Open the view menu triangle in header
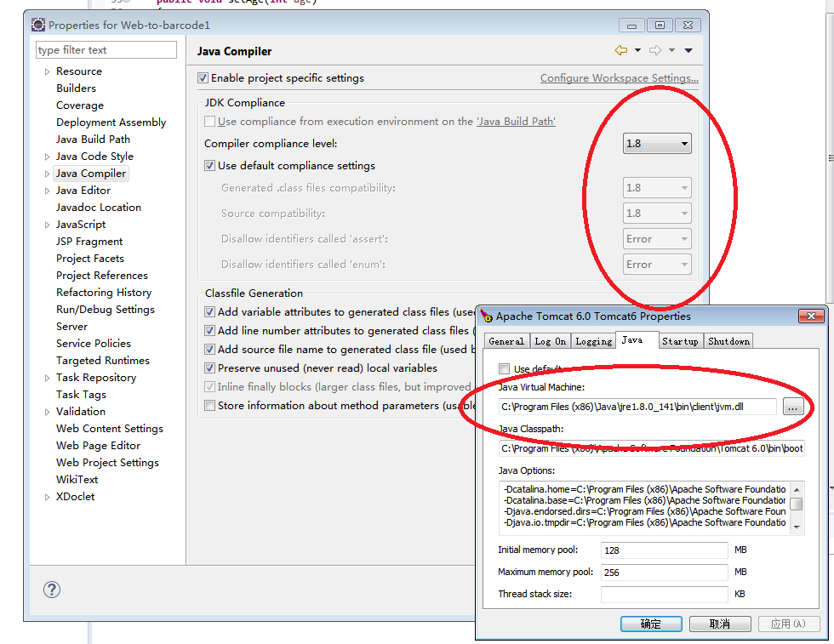Viewport: 834px width, 644px height. pyautogui.click(x=688, y=50)
